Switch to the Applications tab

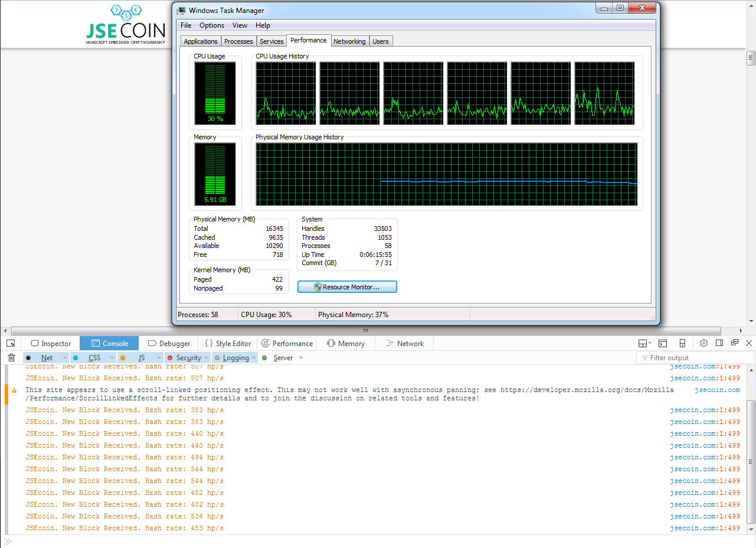201,41
